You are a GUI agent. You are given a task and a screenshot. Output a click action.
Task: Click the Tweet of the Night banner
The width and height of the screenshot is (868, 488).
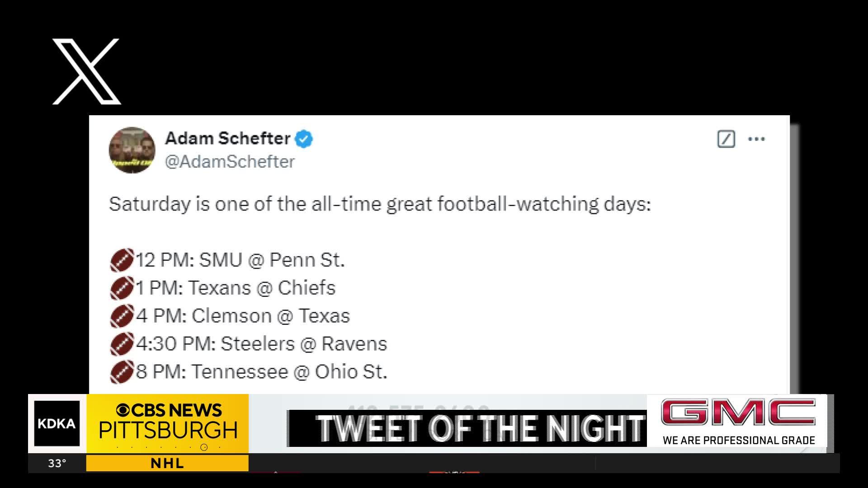point(467,428)
